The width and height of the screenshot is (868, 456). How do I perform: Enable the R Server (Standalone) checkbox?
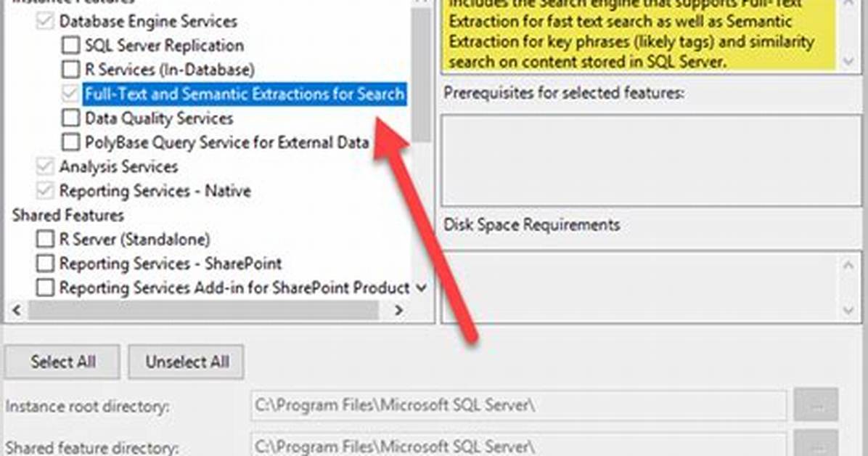point(45,240)
